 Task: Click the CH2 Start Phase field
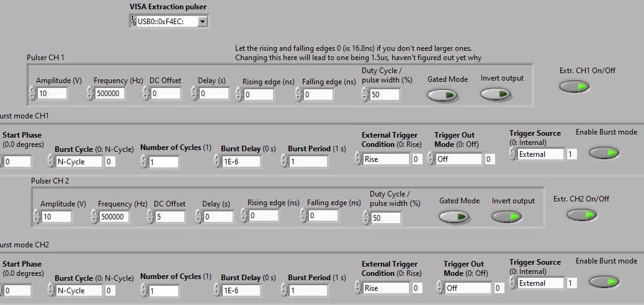(x=17, y=290)
